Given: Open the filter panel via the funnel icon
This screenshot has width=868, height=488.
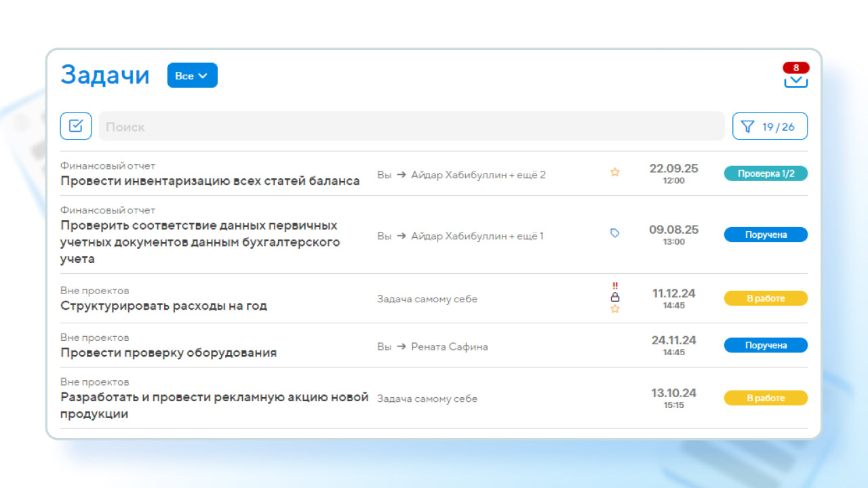Looking at the screenshot, I should [x=749, y=126].
